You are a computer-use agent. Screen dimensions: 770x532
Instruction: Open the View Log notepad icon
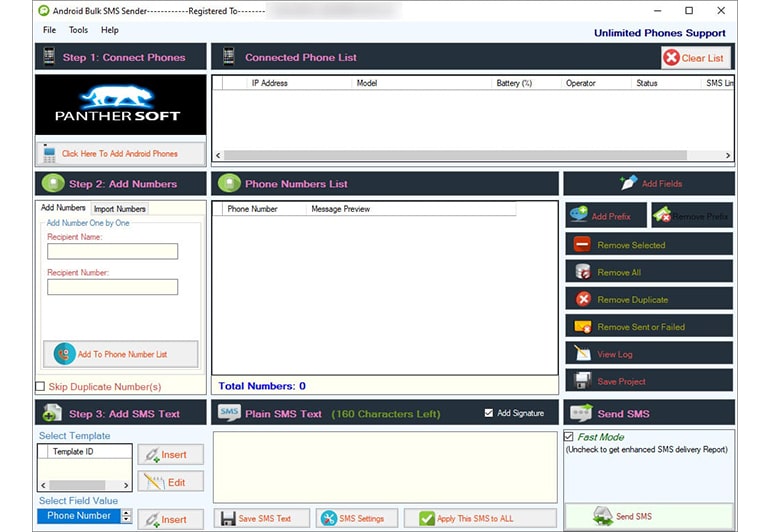[582, 353]
